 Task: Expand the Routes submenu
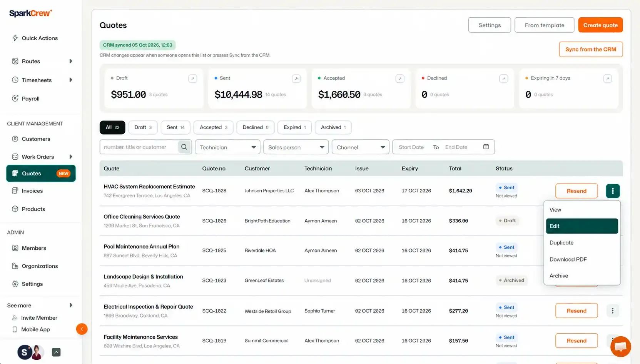coord(71,61)
